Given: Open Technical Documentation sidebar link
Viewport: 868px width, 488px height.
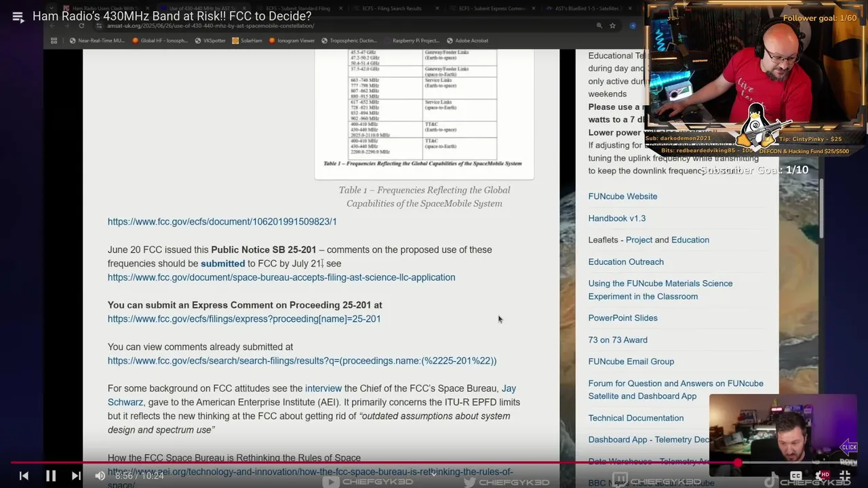Looking at the screenshot, I should coord(635,418).
